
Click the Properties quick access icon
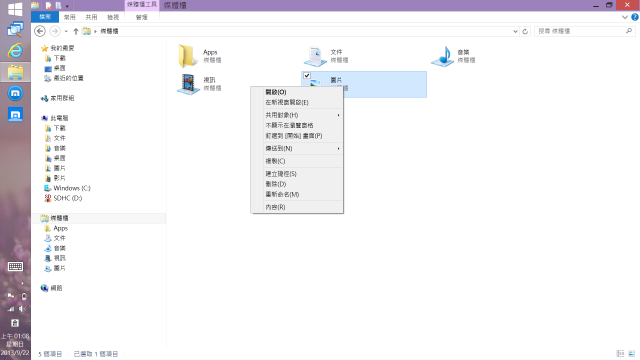pos(49,5)
